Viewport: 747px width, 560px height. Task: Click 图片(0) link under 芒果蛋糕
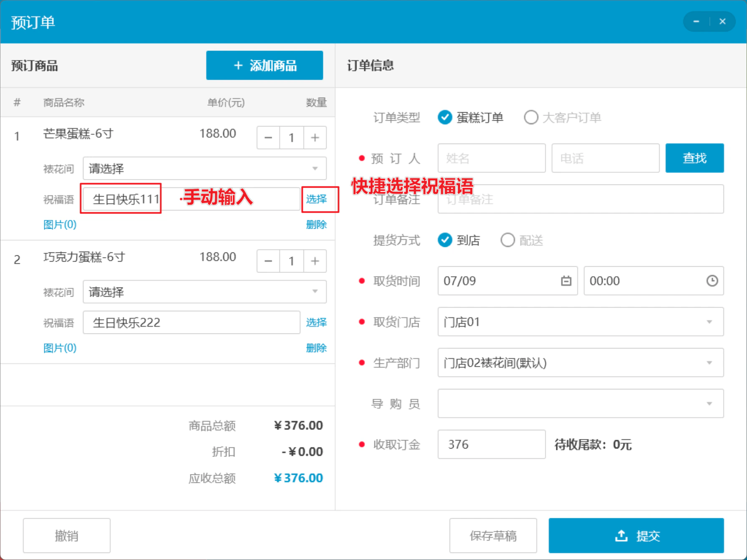(60, 225)
